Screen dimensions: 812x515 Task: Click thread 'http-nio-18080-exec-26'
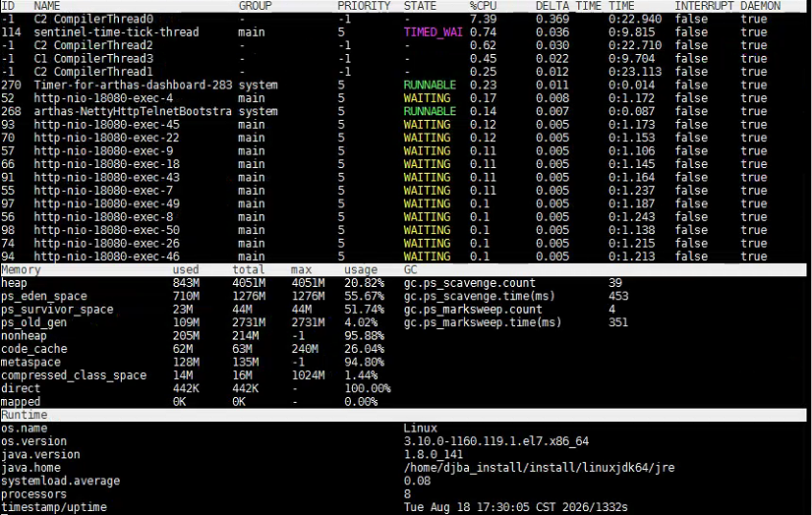point(107,244)
